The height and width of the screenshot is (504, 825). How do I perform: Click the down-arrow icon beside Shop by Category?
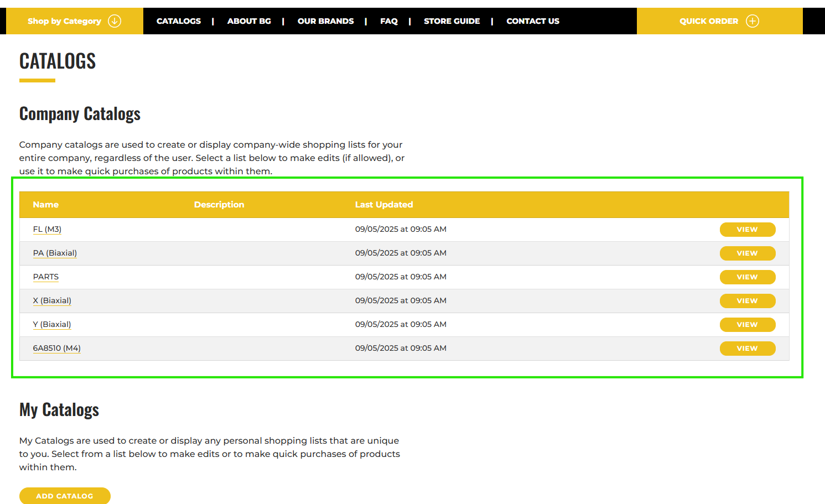(115, 21)
